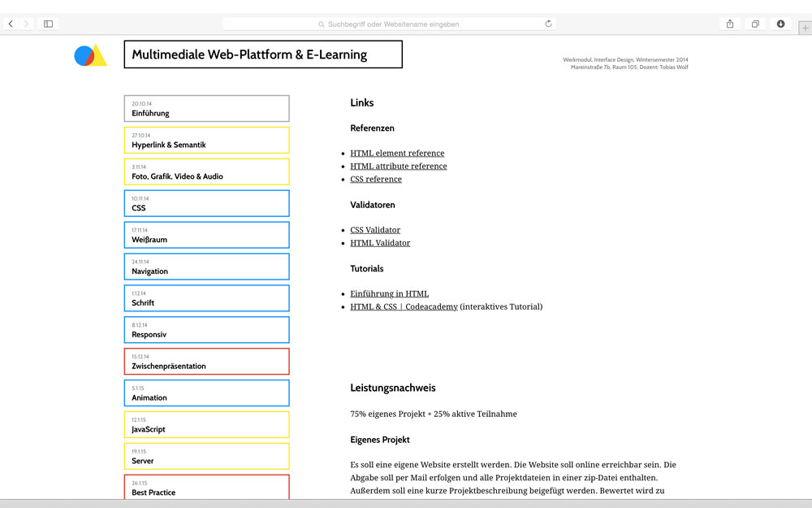Select the Hyperlink & Semantik lesson
This screenshot has height=508, width=812.
point(206,141)
